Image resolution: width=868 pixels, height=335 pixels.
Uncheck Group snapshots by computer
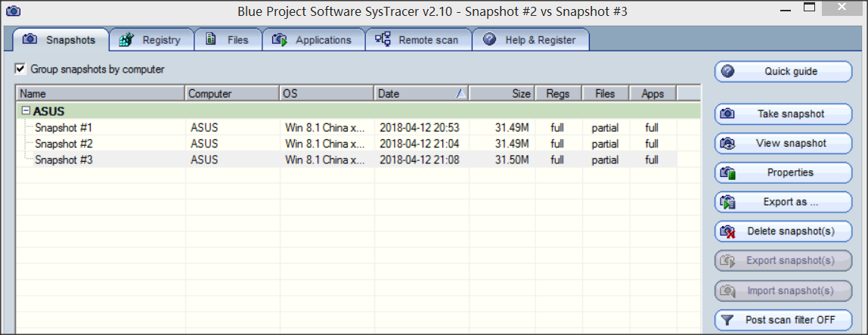20,70
